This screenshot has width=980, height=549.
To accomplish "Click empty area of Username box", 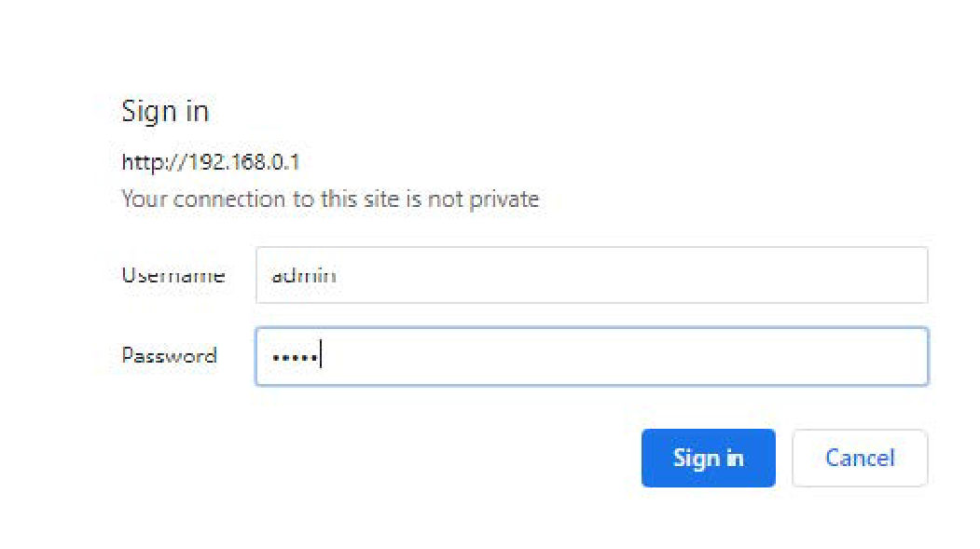I will pyautogui.click(x=653, y=275).
